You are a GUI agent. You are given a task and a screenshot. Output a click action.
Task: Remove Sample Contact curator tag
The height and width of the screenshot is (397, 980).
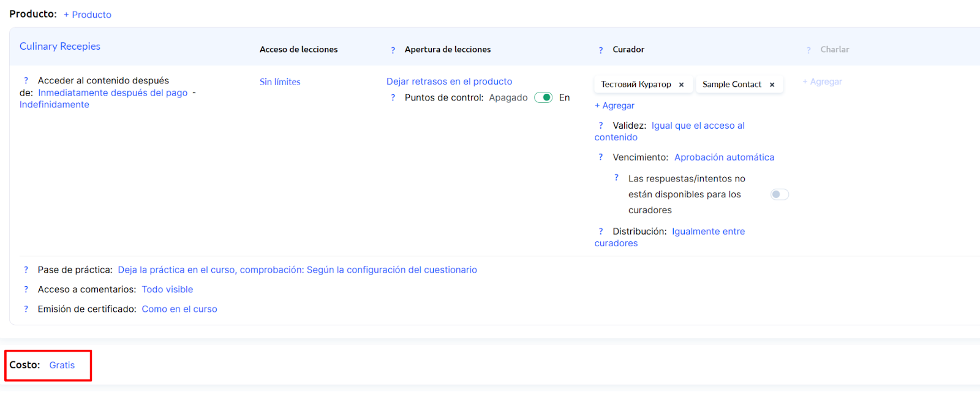coord(772,85)
